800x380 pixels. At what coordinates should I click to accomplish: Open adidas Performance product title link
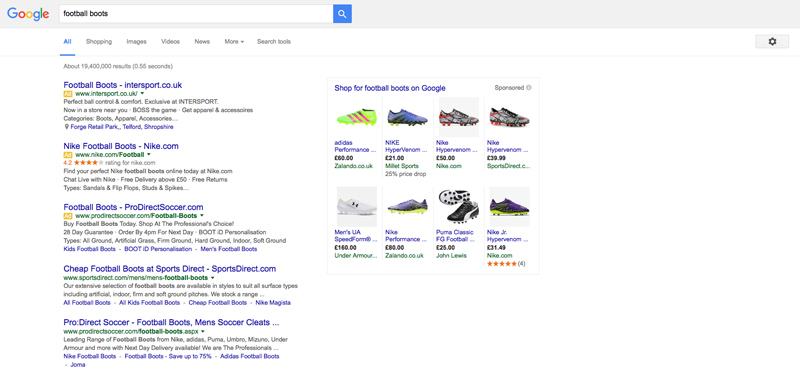coord(356,146)
